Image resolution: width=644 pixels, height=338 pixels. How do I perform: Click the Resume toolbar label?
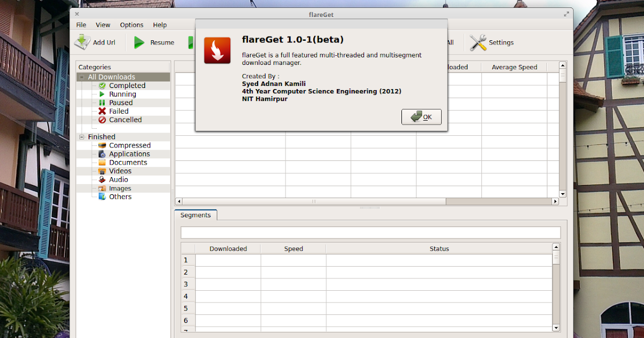click(x=162, y=42)
